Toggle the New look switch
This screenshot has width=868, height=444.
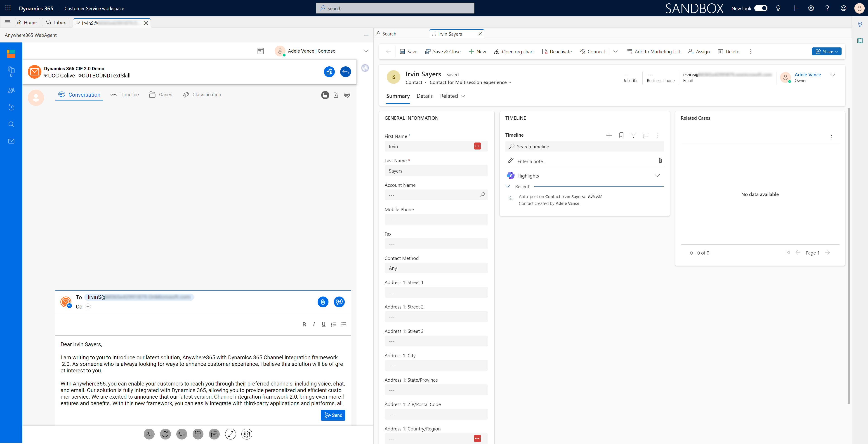[760, 8]
